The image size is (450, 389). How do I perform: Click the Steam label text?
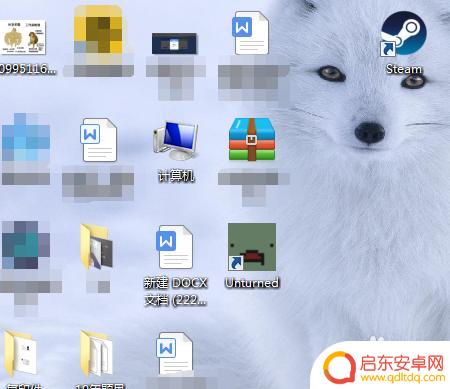(x=404, y=69)
